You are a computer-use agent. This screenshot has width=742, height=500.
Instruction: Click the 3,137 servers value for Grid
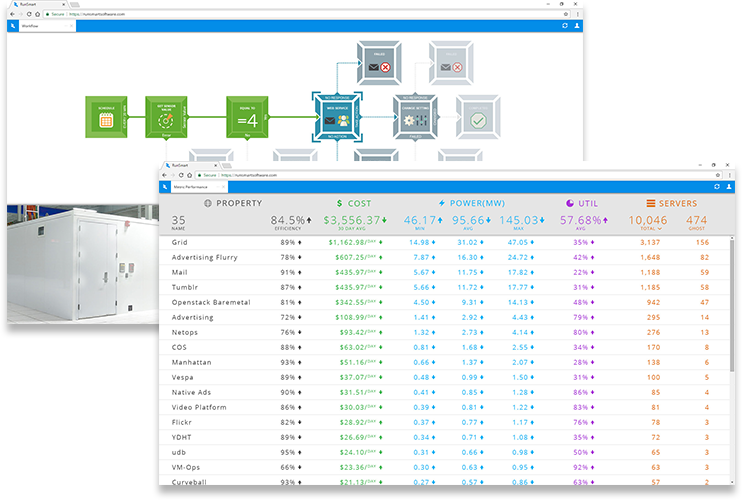coord(650,242)
